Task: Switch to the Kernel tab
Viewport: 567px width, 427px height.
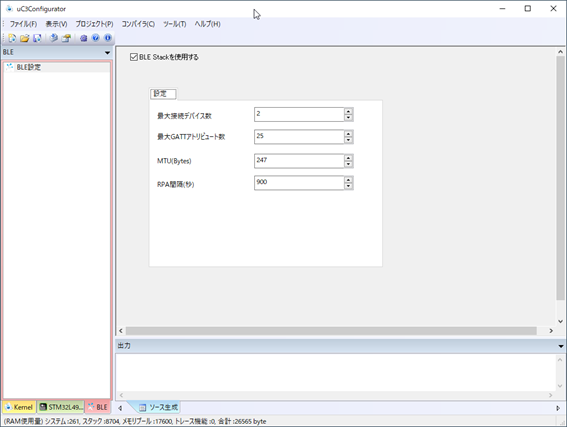Action: pos(19,407)
